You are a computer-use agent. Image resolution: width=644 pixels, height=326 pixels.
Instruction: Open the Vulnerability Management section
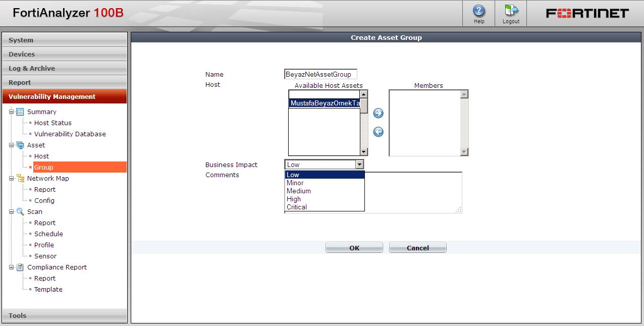pos(65,96)
